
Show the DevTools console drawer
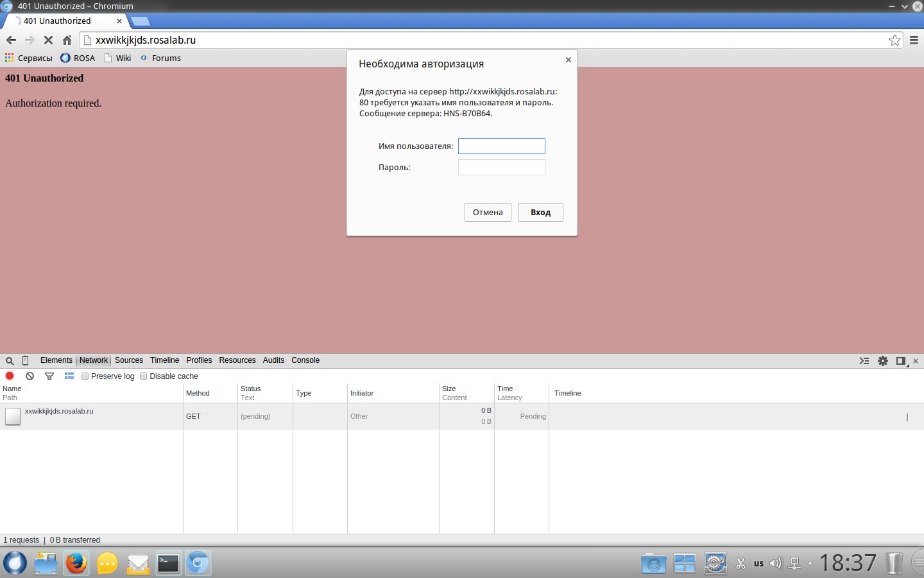(864, 361)
